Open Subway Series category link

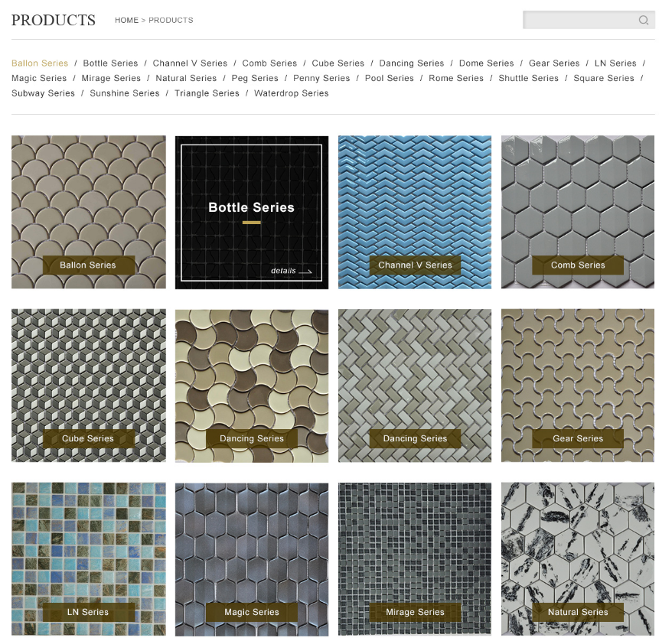(44, 93)
